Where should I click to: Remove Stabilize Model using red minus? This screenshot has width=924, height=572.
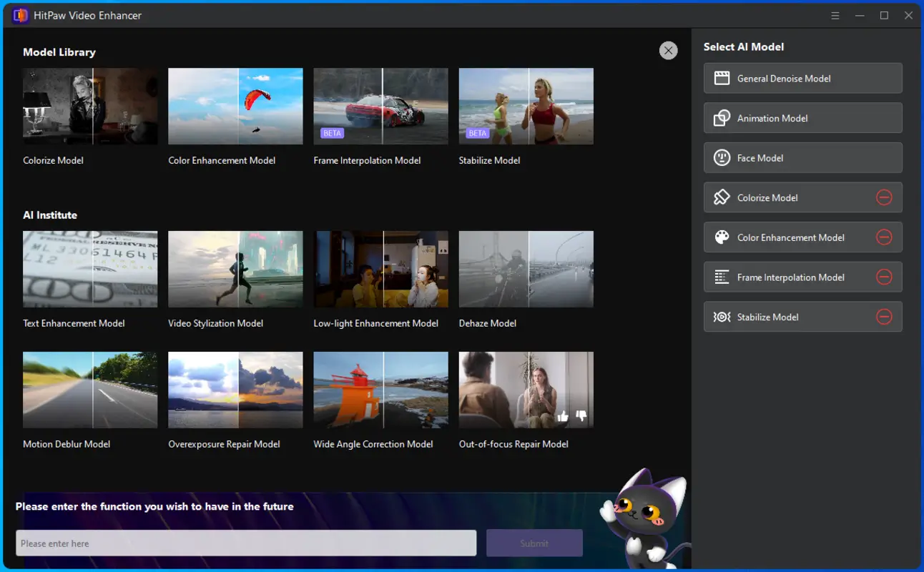pyautogui.click(x=885, y=317)
